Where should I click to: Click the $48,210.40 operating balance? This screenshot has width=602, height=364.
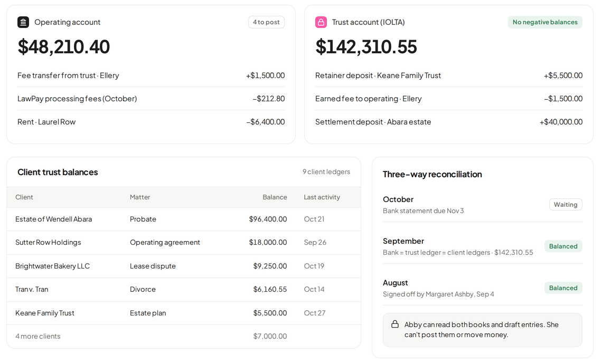pyautogui.click(x=64, y=47)
